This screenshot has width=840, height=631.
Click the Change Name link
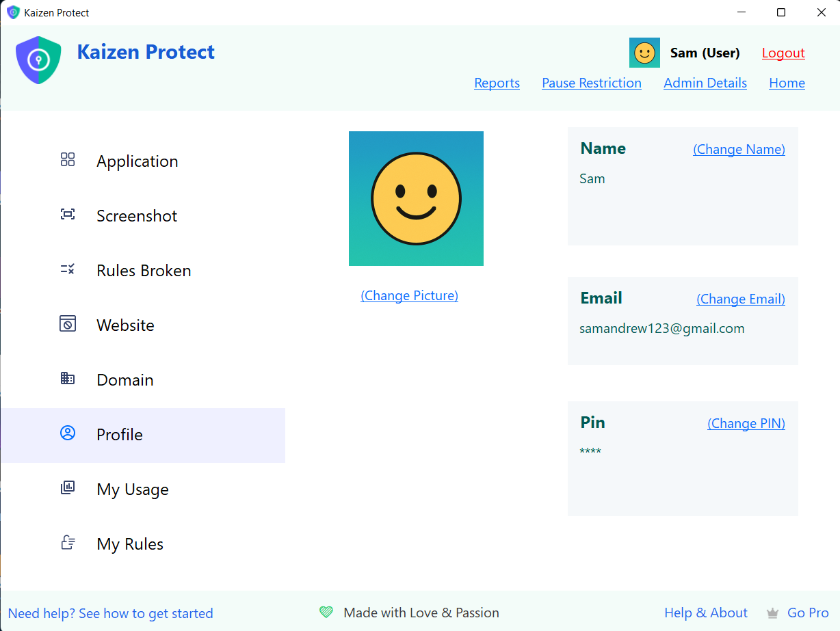tap(739, 150)
